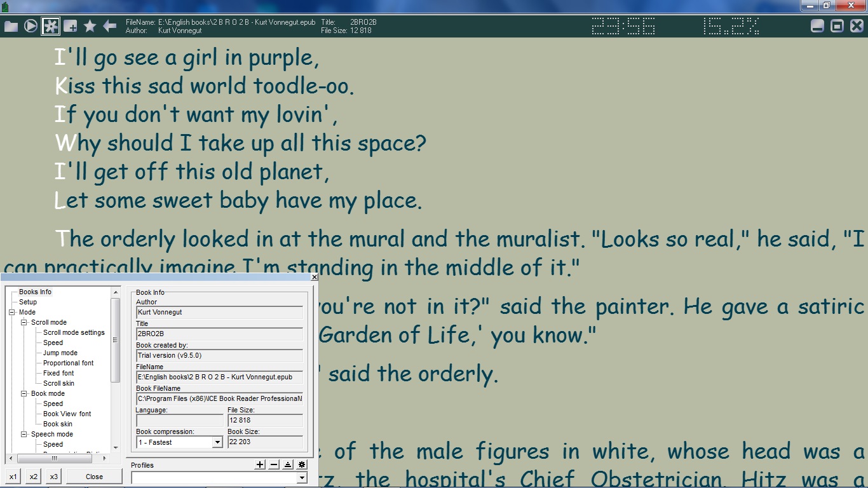Select Books Info in the settings tree
The image size is (868, 488).
[x=35, y=292]
